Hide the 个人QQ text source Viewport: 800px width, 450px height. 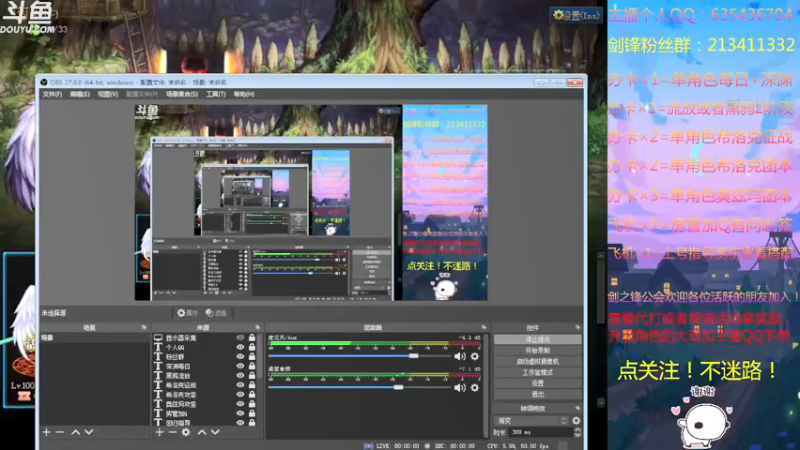pyautogui.click(x=240, y=347)
